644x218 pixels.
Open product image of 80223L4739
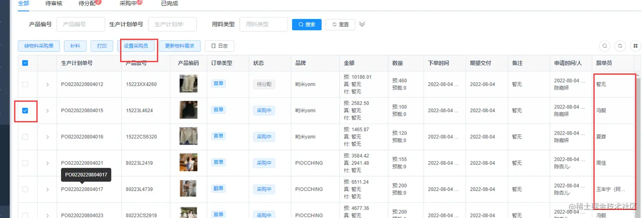point(188,189)
